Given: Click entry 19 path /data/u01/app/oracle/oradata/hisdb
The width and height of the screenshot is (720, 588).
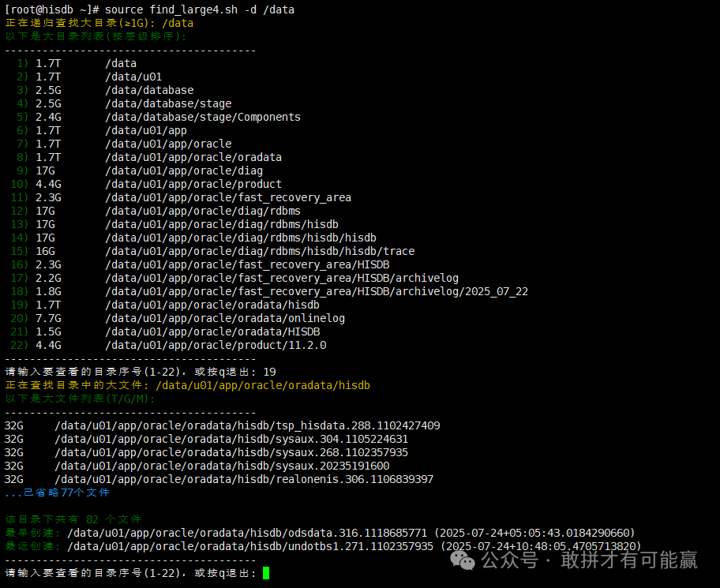Looking at the screenshot, I should pyautogui.click(x=212, y=305).
